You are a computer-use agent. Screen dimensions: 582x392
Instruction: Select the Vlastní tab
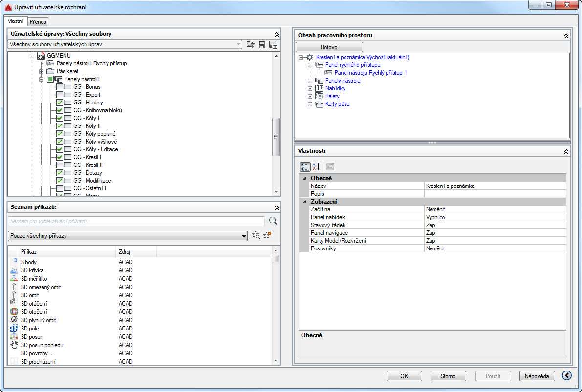pos(16,21)
